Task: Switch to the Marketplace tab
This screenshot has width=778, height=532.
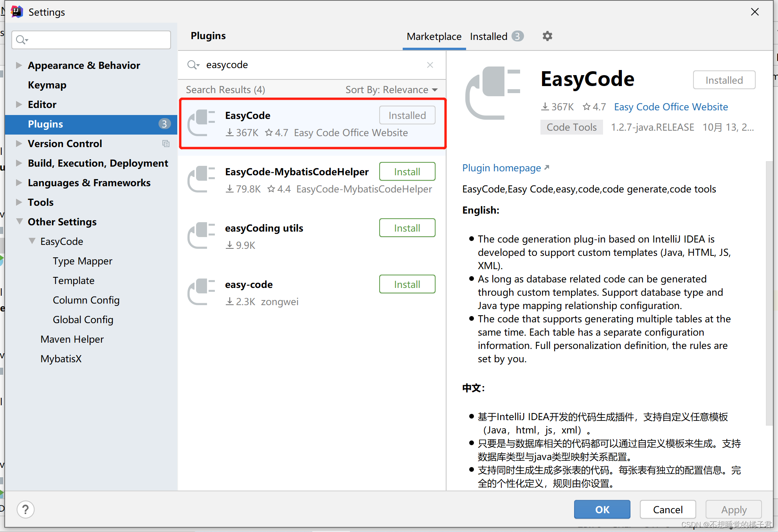Action: point(433,36)
